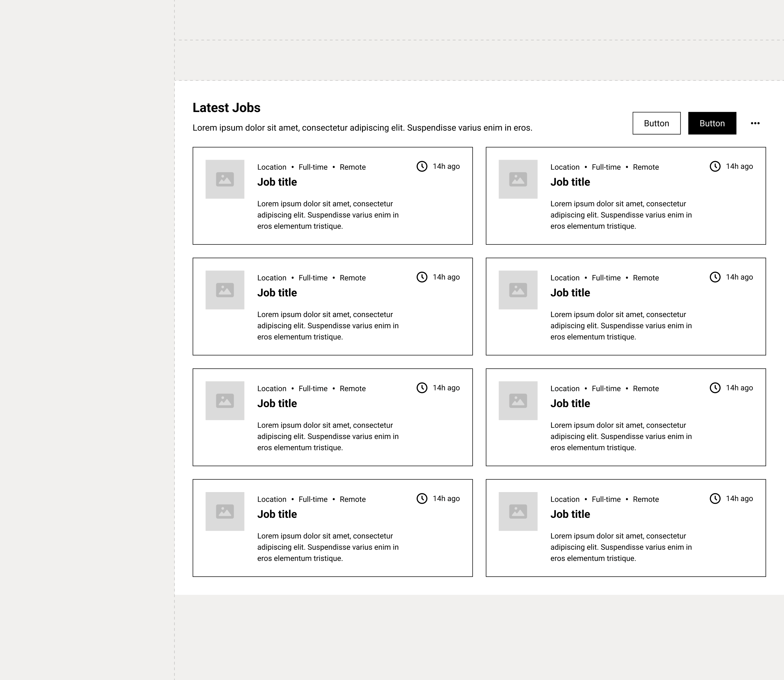Click image placeholder in second right-column job card
The width and height of the screenshot is (784, 680).
(518, 290)
